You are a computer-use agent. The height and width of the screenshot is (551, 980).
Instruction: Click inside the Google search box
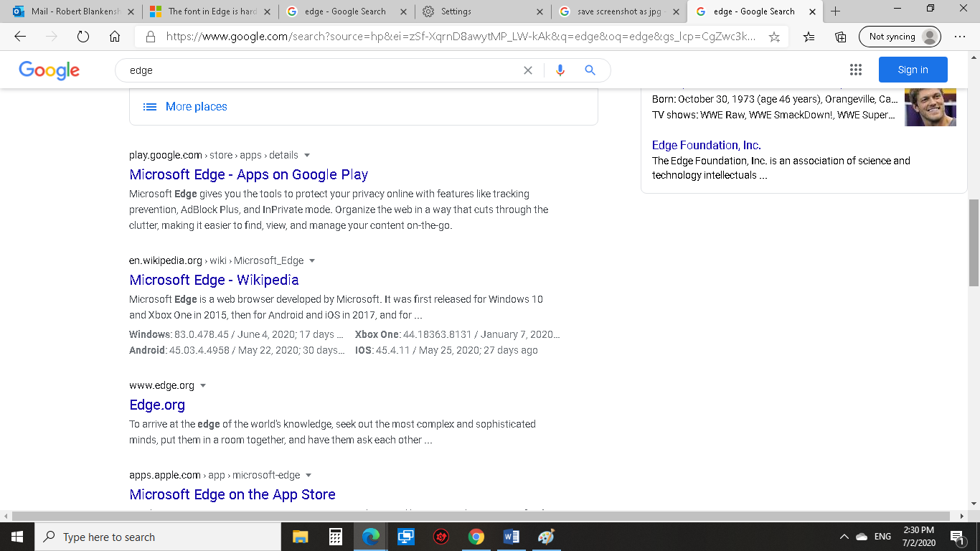pos(287,70)
